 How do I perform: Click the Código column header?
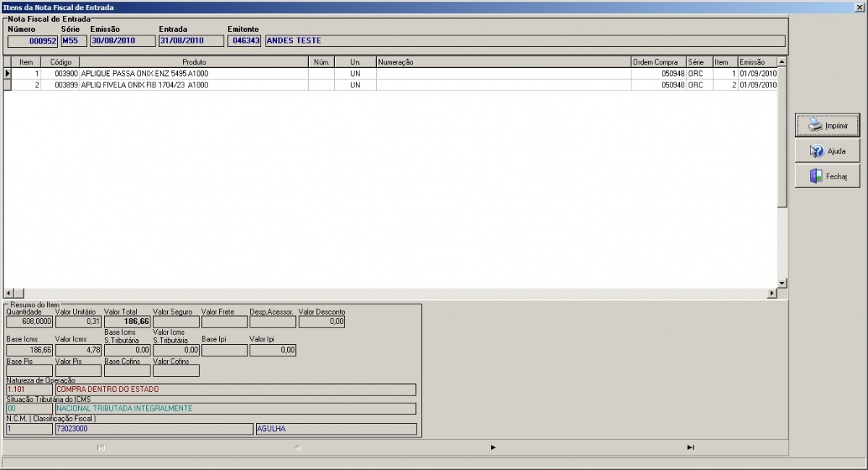60,62
